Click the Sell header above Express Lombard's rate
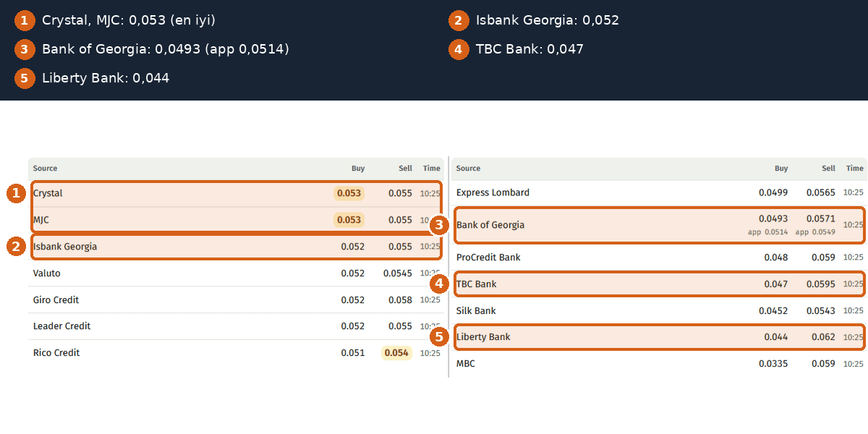The width and height of the screenshot is (868, 434). pos(828,169)
